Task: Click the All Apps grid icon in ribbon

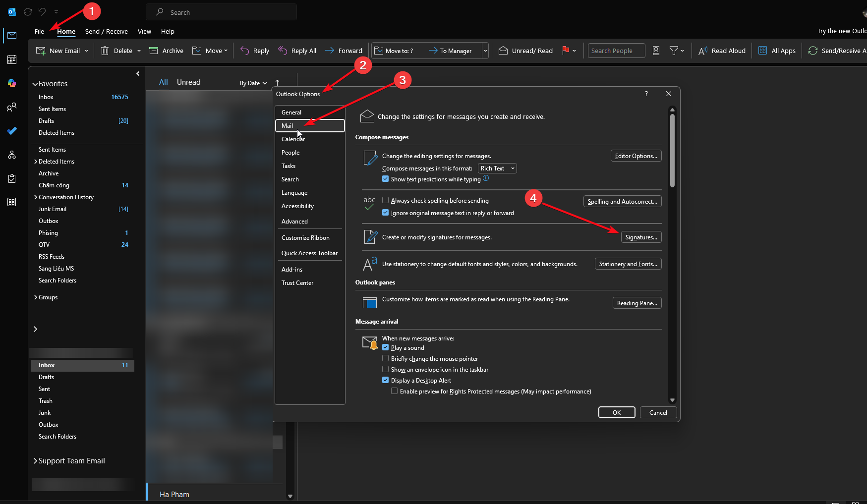Action: point(762,51)
